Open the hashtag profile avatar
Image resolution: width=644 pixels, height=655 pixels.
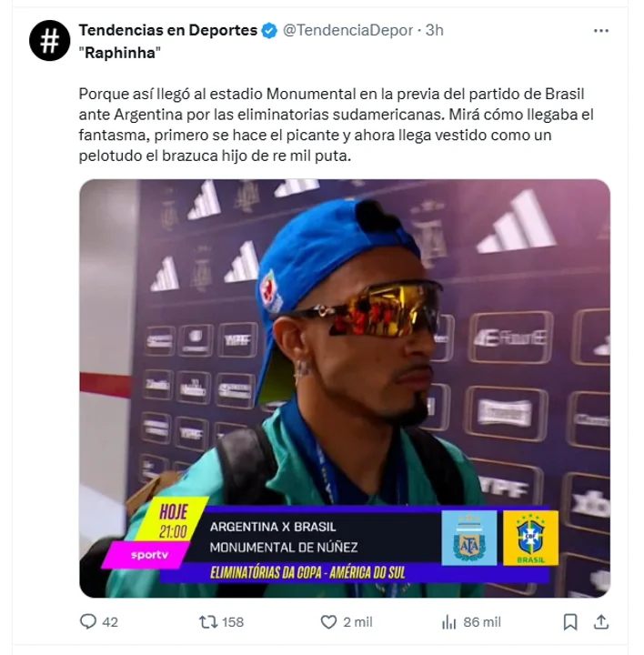click(x=50, y=41)
